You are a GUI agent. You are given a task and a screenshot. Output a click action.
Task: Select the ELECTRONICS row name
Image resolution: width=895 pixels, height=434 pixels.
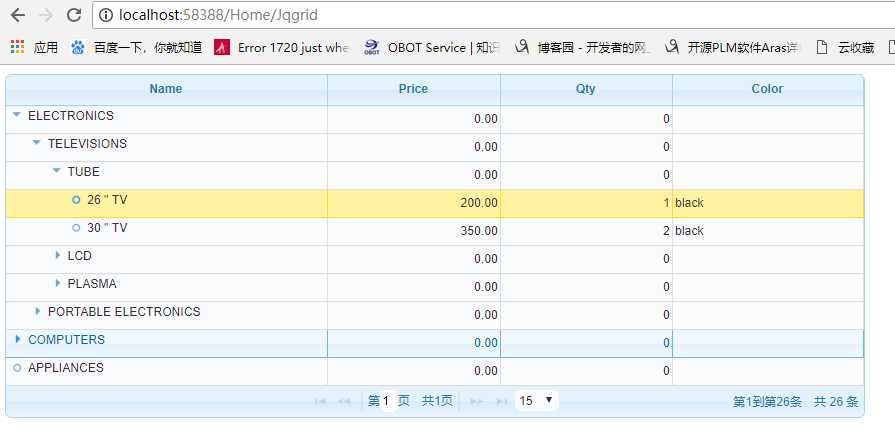[x=71, y=116]
